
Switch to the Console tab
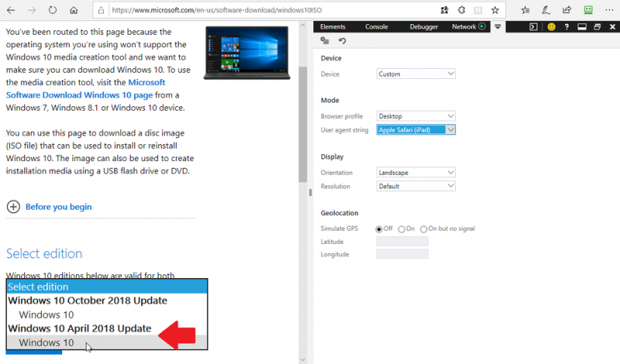(x=377, y=27)
